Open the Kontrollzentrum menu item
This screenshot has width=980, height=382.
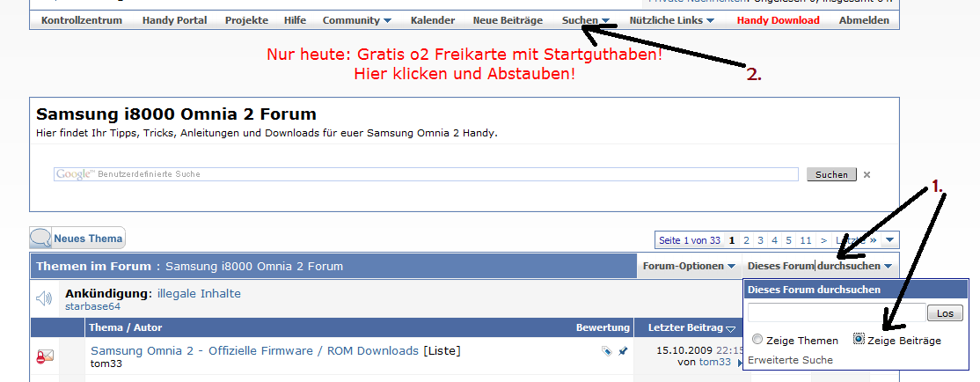[x=81, y=20]
